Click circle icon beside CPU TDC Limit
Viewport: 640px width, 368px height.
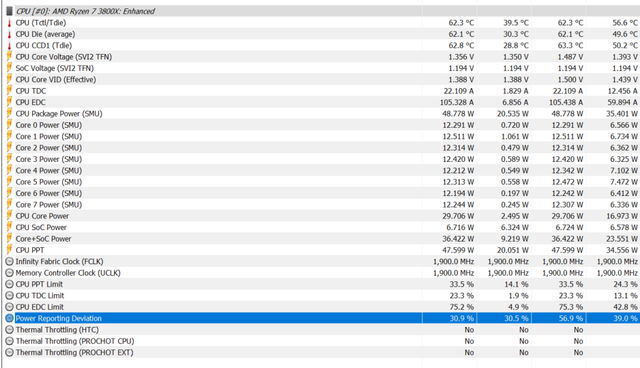click(x=9, y=296)
